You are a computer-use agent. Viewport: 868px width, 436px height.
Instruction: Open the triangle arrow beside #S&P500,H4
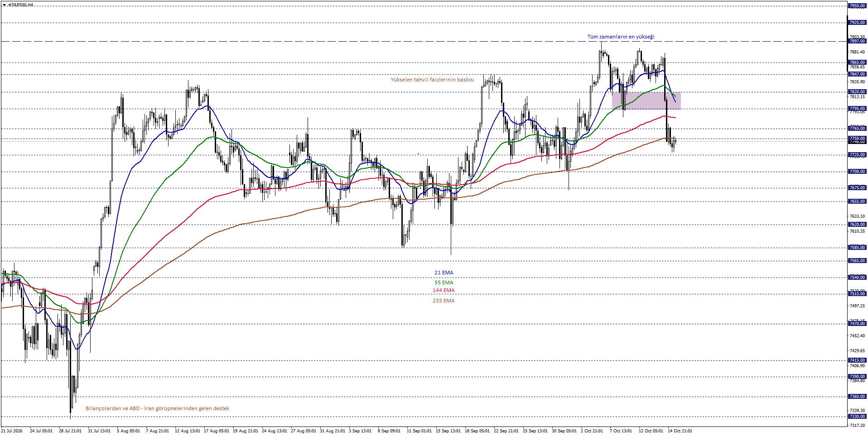coord(4,5)
